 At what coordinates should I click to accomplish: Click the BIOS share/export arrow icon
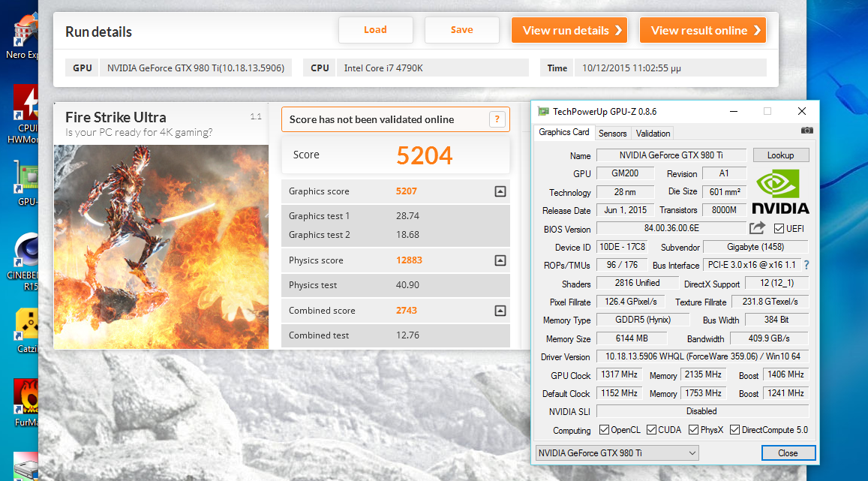pyautogui.click(x=757, y=227)
